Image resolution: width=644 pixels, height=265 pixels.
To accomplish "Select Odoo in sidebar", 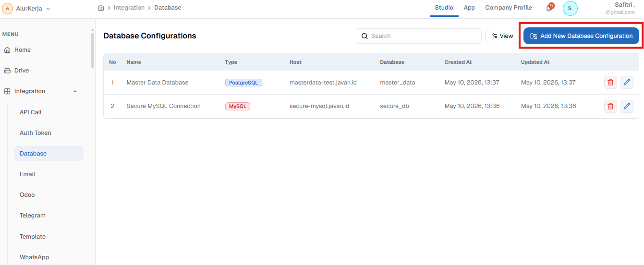I will point(27,195).
